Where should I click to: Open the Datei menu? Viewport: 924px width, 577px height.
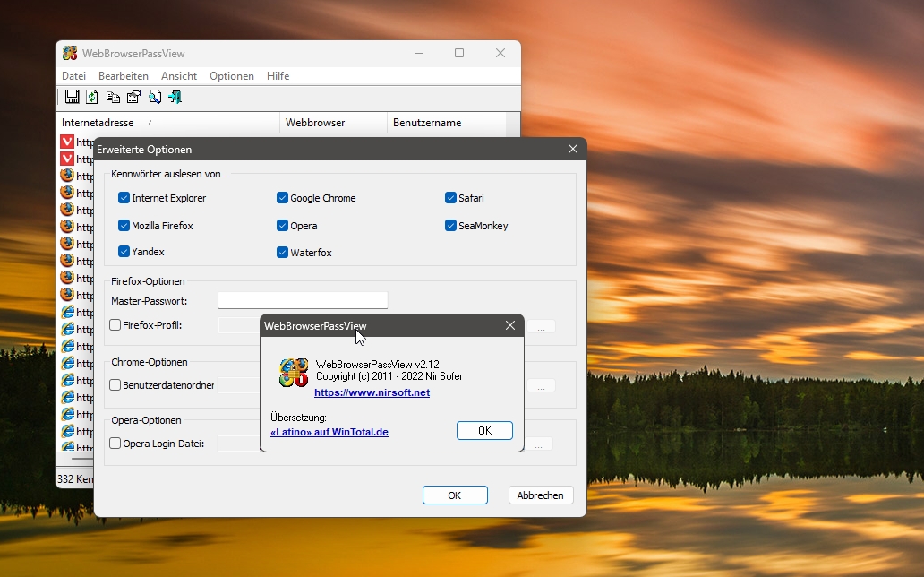tap(73, 75)
